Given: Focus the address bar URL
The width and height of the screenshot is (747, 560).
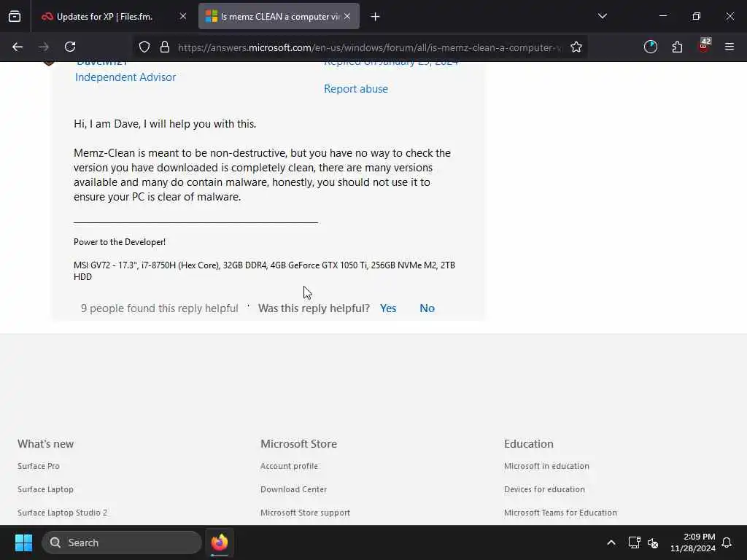Looking at the screenshot, I should point(369,47).
